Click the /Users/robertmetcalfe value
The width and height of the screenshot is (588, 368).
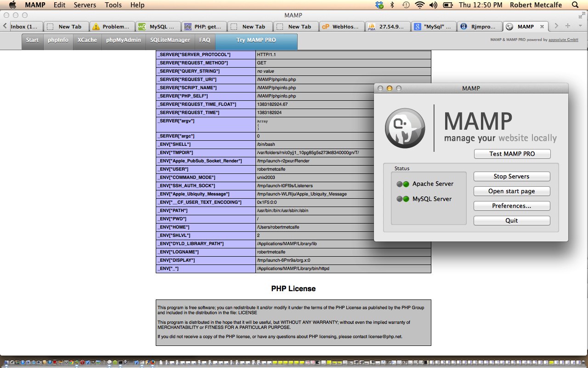[x=279, y=227]
